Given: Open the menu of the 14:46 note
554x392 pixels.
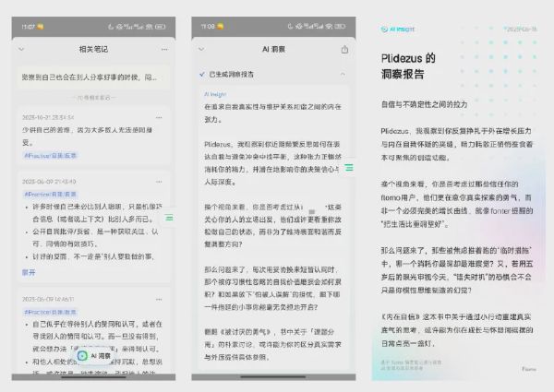Looking at the screenshot, I should pos(159,300).
